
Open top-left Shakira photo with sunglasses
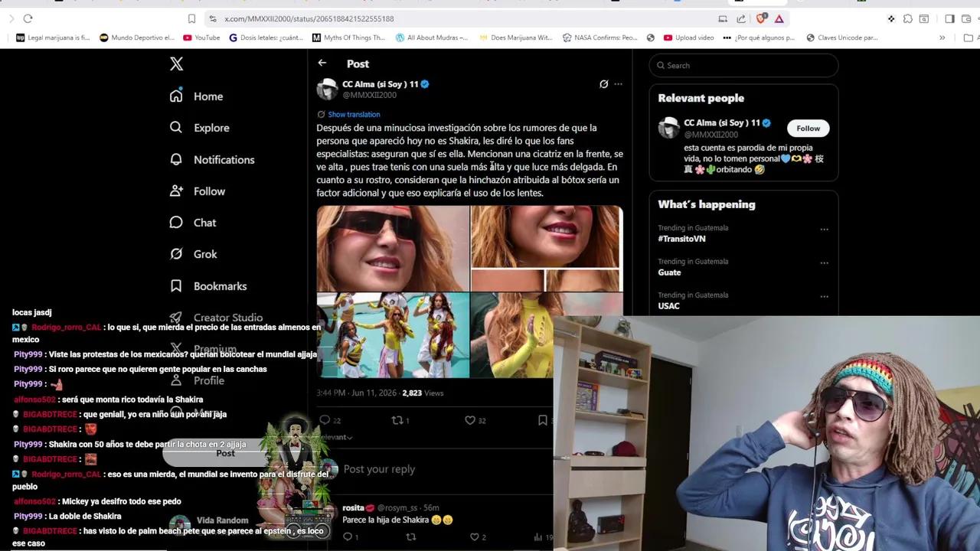click(x=393, y=248)
